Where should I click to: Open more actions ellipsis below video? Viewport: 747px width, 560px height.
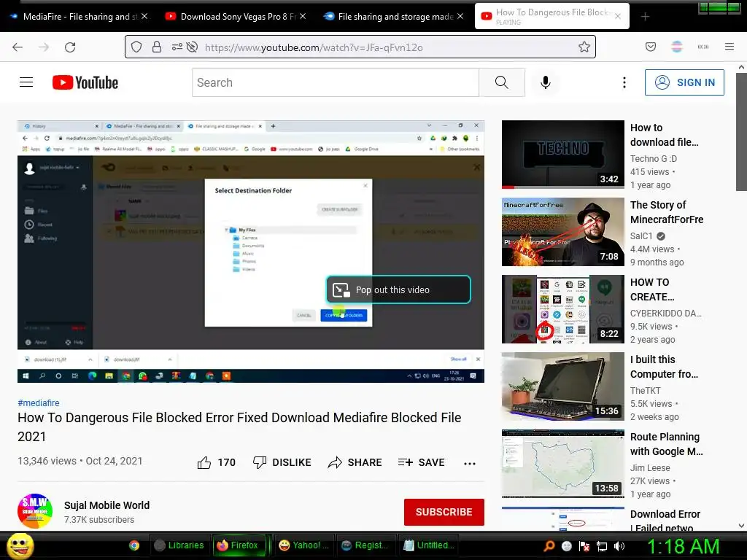click(x=470, y=463)
